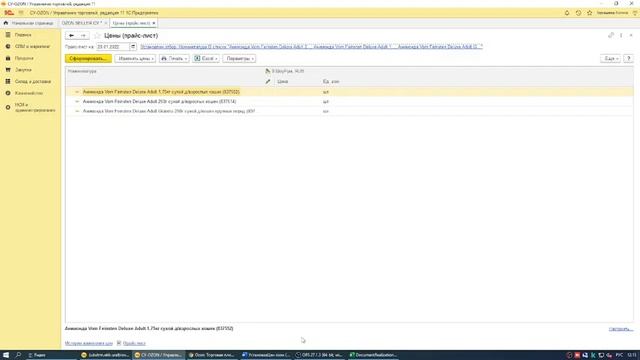640x360 pixels.
Task: Switch to Excel DocumentRealization in taskbar
Action: click(373, 355)
